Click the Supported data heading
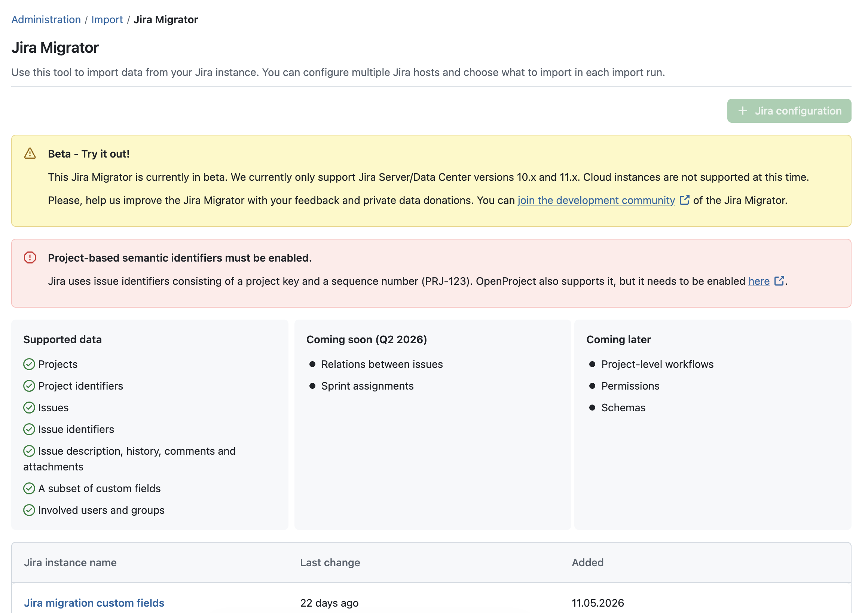The image size is (868, 613). [x=62, y=339]
